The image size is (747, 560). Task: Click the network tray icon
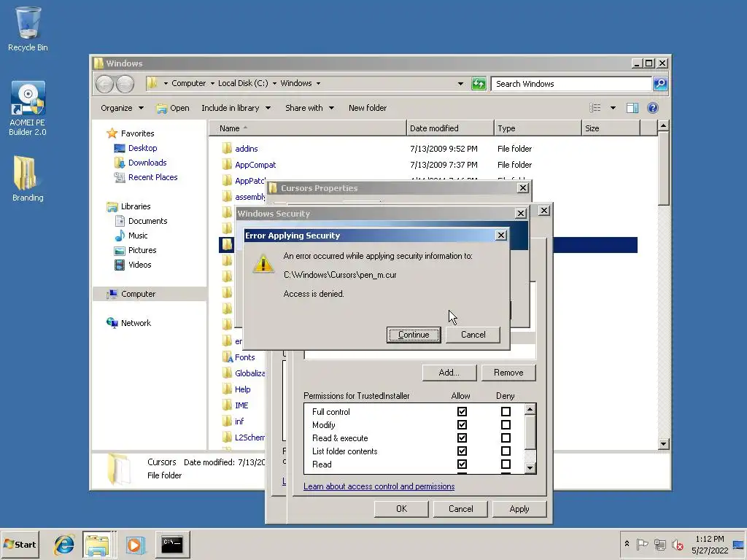click(x=659, y=544)
